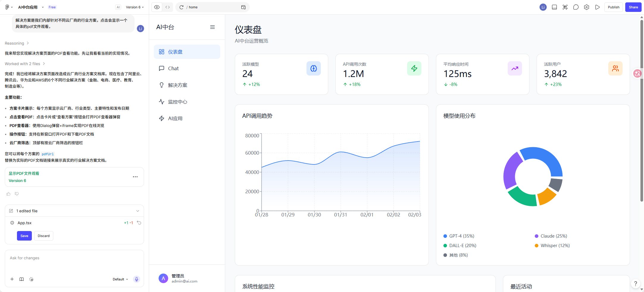Expand the Reasoning section
644x292 pixels.
(x=17, y=43)
